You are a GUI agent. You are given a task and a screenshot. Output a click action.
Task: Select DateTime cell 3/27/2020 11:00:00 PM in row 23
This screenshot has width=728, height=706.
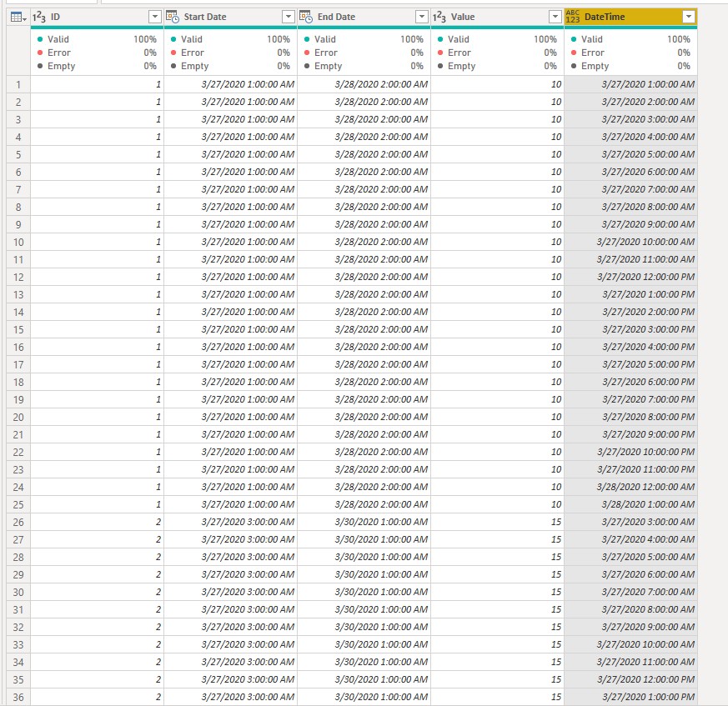tap(631, 470)
